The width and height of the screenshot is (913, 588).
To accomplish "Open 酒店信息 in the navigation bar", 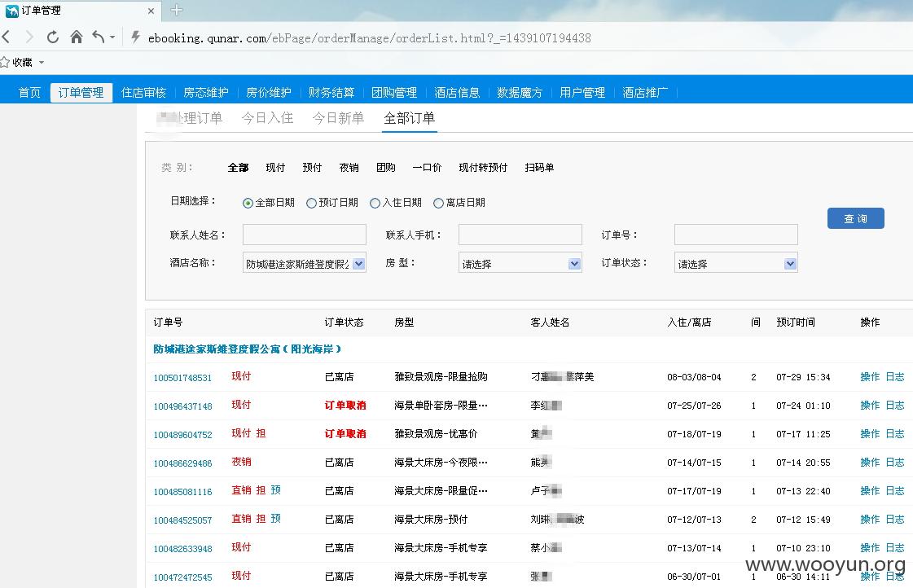I will pos(456,93).
